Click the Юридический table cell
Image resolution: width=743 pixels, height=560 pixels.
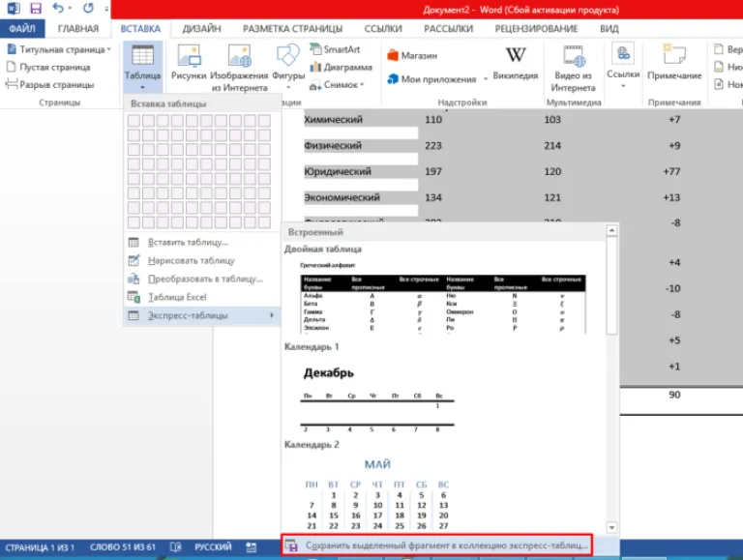[338, 171]
